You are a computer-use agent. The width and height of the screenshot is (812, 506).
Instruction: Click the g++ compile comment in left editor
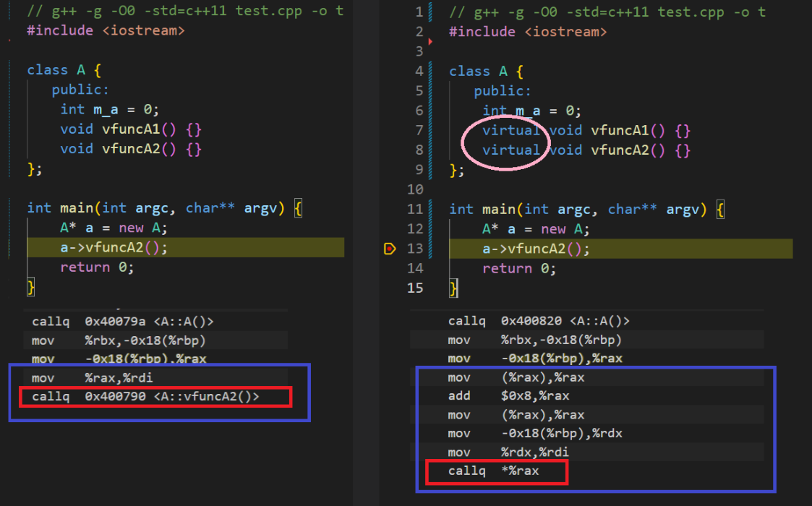(185, 11)
